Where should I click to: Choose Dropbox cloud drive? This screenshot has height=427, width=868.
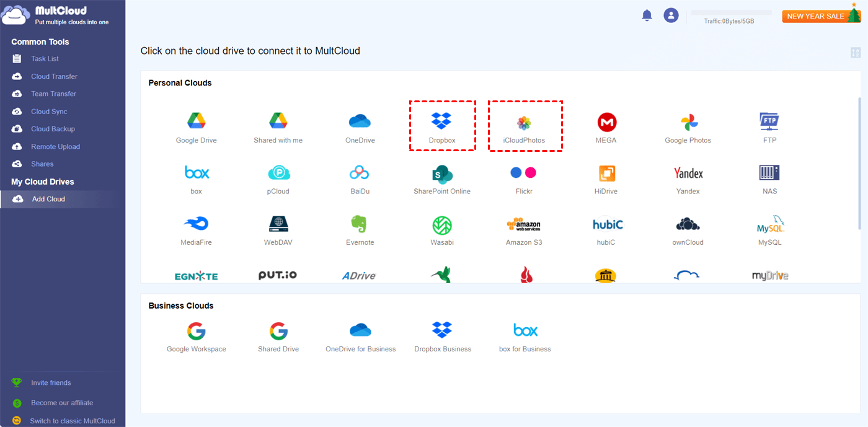(x=442, y=128)
